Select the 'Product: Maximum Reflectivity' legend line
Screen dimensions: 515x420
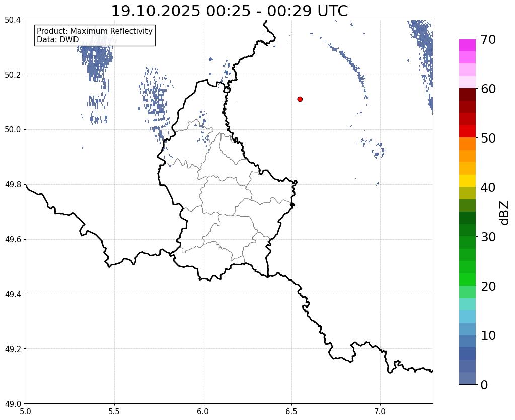coord(95,31)
